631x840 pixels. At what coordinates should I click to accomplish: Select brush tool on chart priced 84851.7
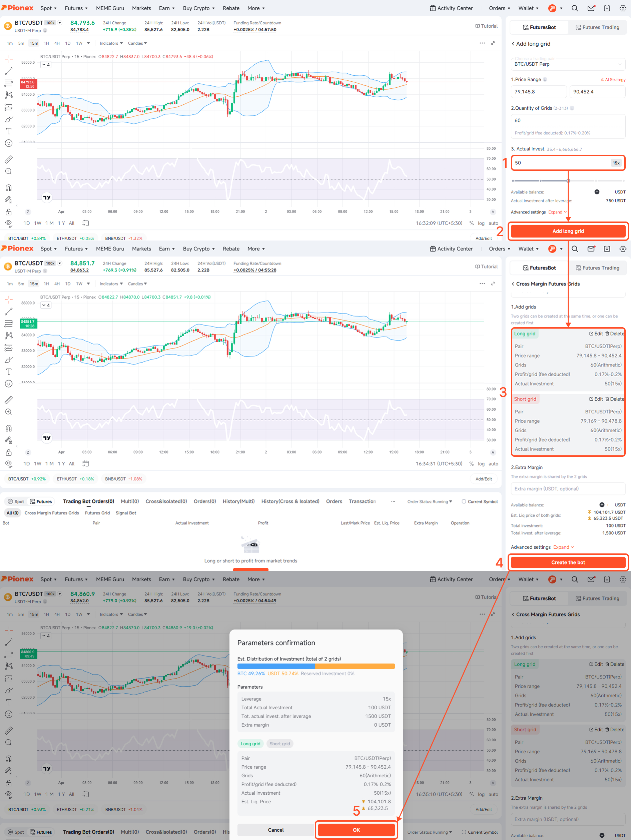click(x=8, y=359)
